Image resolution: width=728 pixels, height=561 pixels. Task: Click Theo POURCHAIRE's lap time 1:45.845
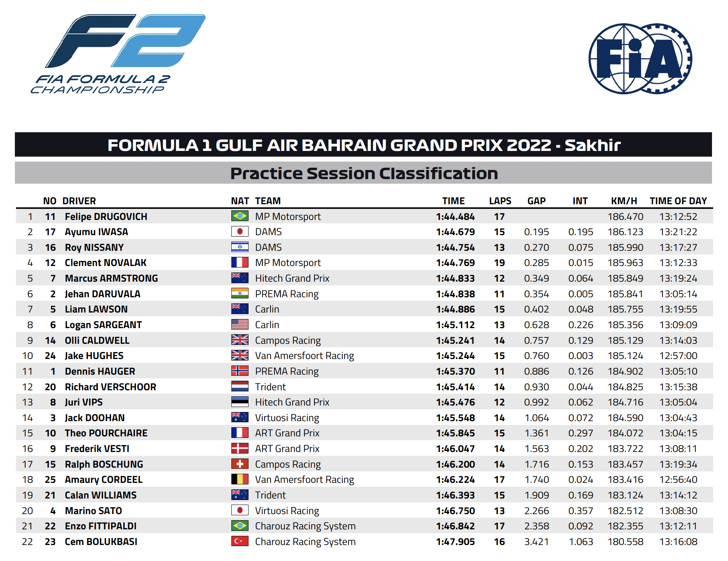455,433
